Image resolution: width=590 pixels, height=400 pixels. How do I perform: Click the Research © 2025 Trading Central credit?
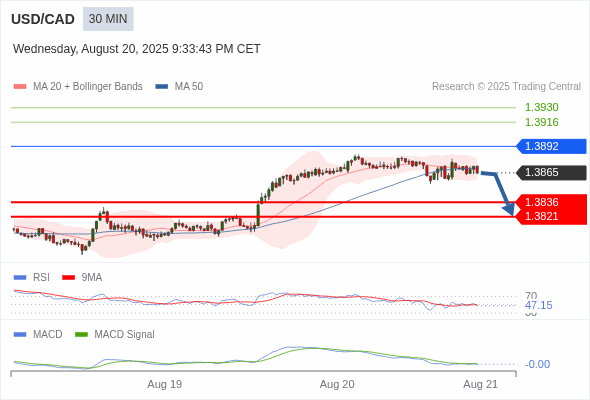point(506,87)
